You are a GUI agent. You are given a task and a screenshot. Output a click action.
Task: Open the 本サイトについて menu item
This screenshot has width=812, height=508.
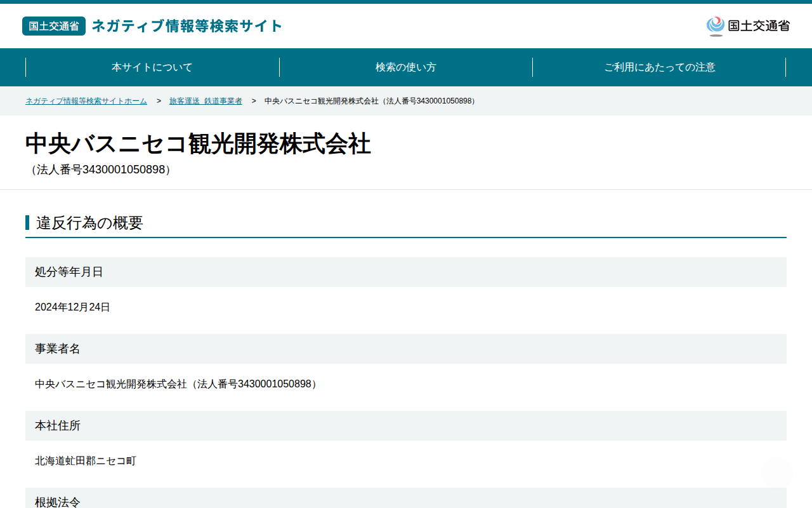tap(152, 67)
